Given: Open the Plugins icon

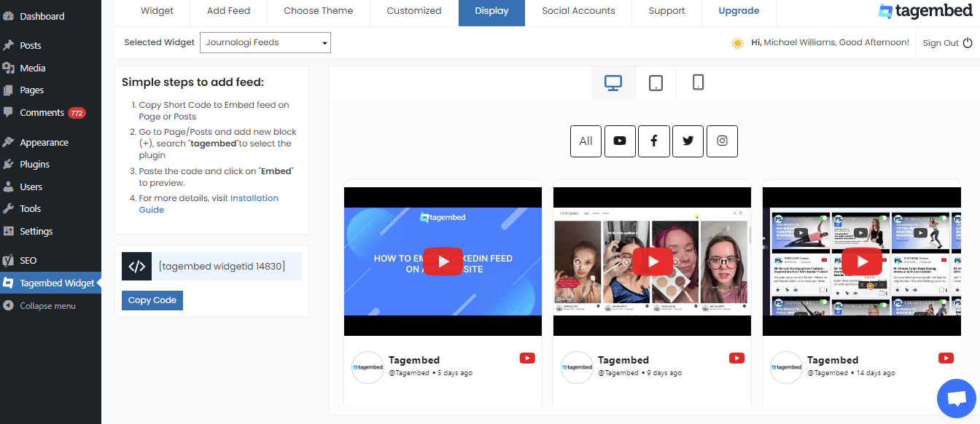Looking at the screenshot, I should click(9, 165).
